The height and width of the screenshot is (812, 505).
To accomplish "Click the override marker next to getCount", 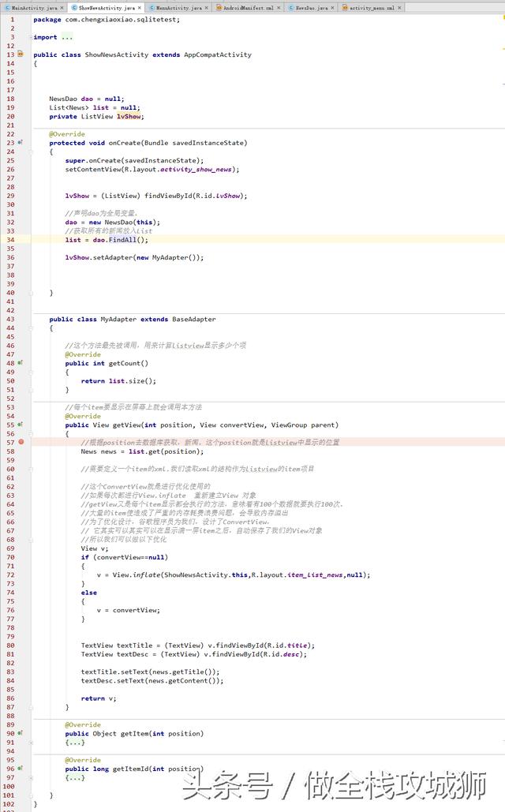I will point(21,363).
